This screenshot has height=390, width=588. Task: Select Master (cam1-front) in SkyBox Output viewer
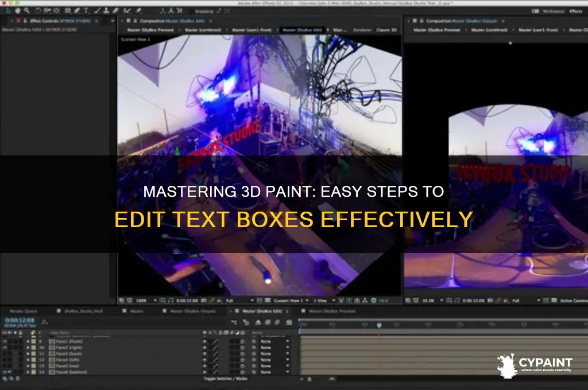coord(538,30)
